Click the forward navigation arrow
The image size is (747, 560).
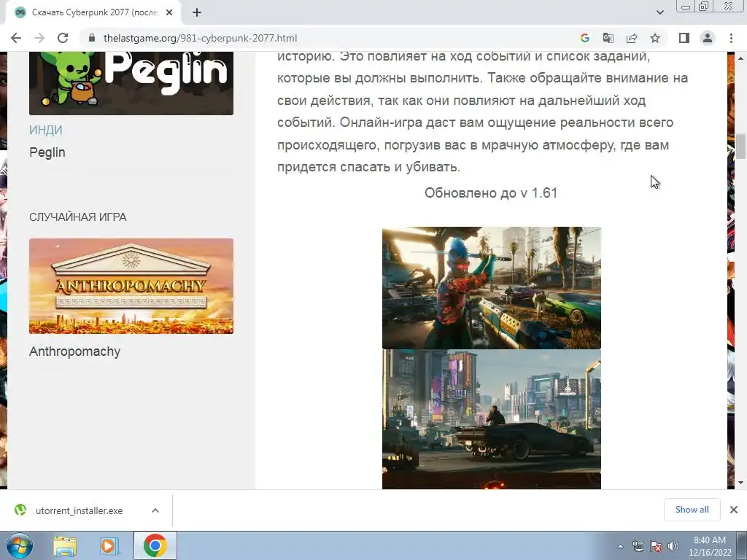tap(39, 38)
